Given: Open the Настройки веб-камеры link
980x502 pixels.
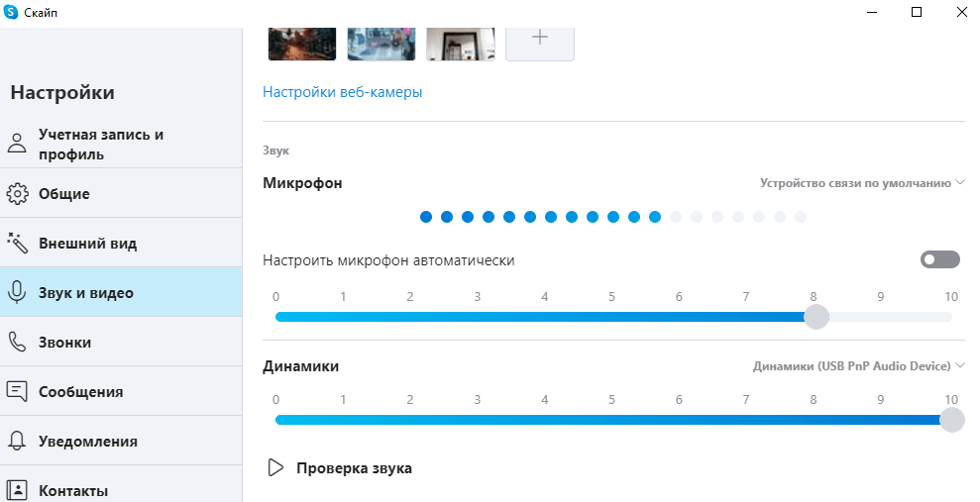Looking at the screenshot, I should pos(343,92).
